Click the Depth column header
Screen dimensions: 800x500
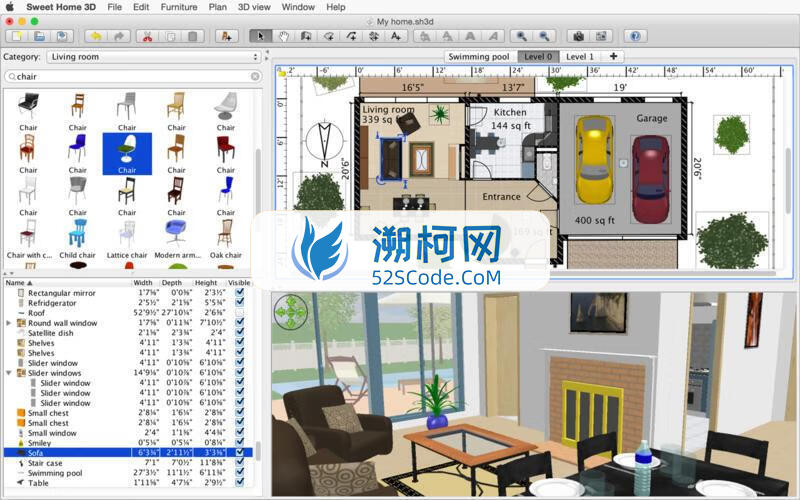tap(172, 283)
